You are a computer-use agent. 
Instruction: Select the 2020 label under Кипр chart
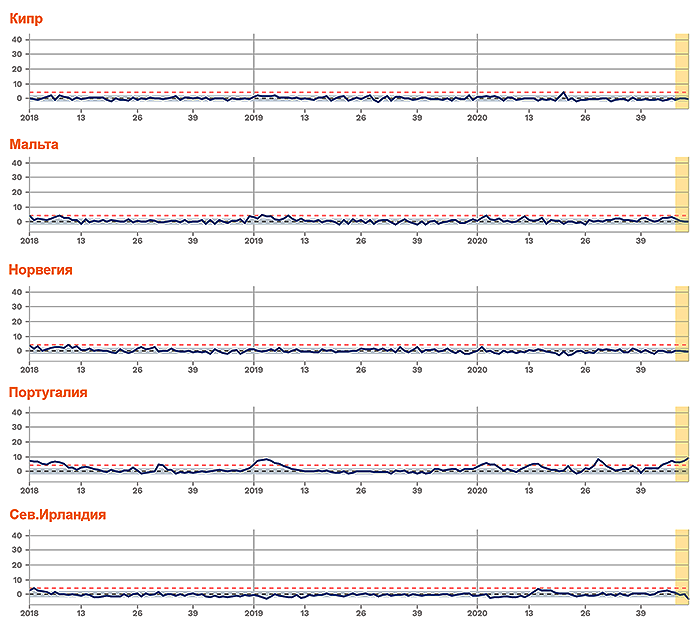tap(477, 118)
